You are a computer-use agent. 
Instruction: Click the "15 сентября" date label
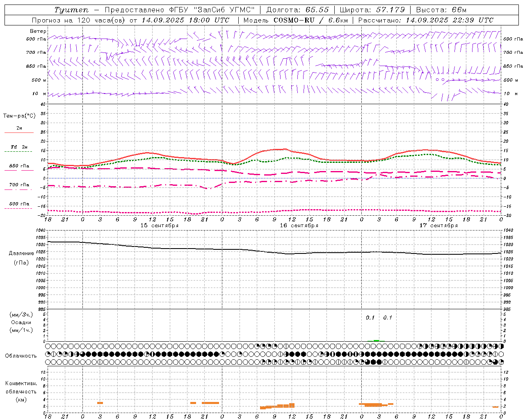tap(160, 226)
